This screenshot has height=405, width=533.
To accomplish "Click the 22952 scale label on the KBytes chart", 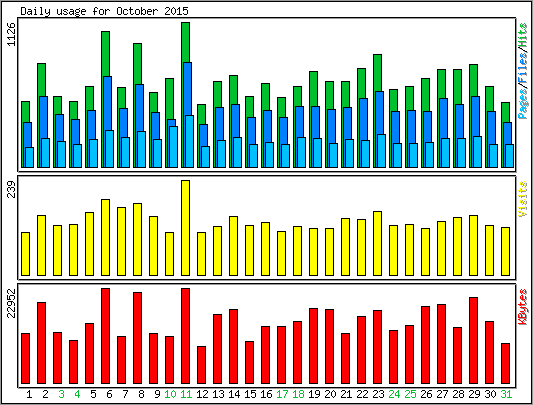I will point(12,303).
